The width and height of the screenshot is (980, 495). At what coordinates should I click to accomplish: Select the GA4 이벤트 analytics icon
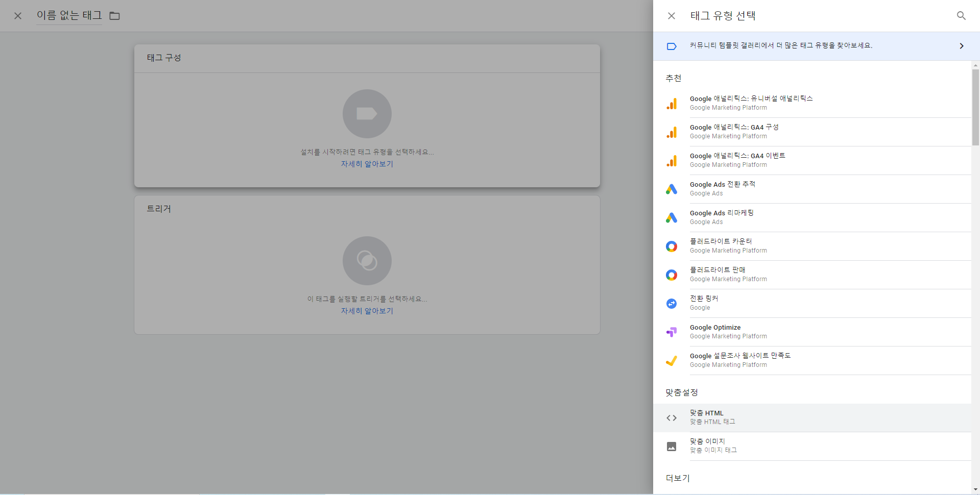[x=672, y=161]
